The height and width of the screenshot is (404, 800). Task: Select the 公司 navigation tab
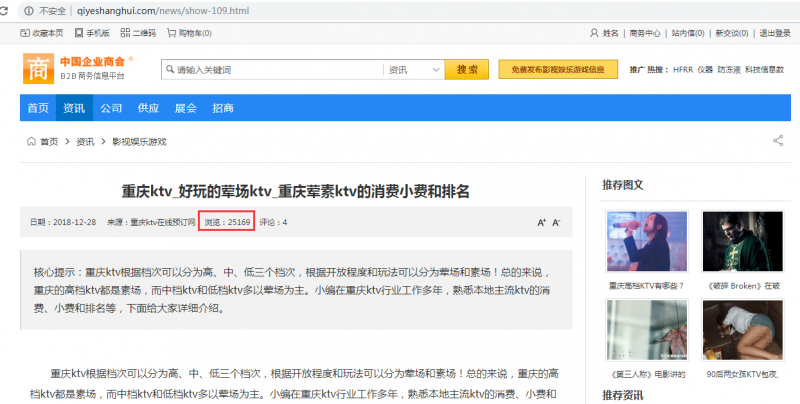tap(111, 108)
